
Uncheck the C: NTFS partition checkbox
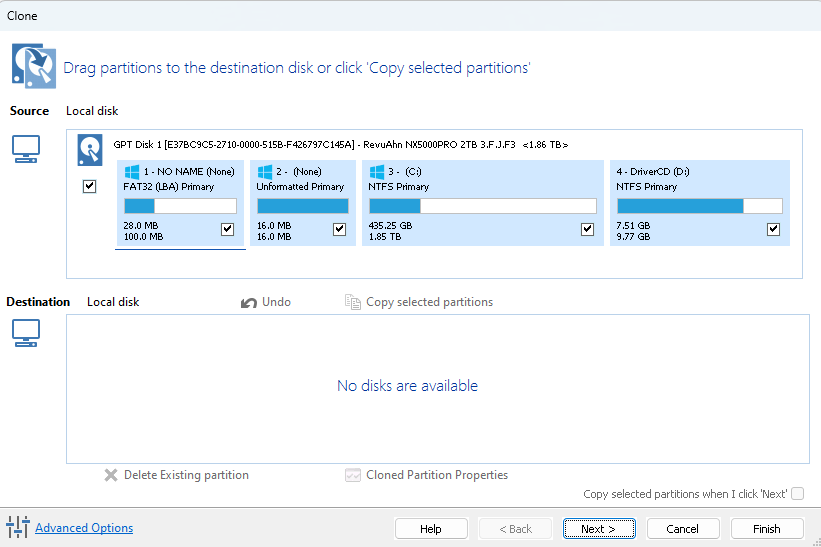[x=587, y=229]
